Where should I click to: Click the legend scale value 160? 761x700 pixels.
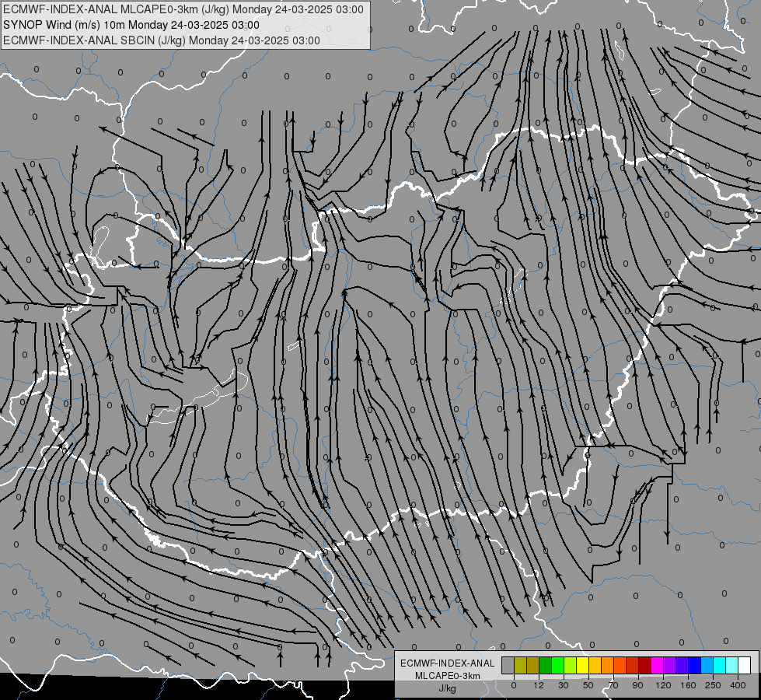pos(688,685)
